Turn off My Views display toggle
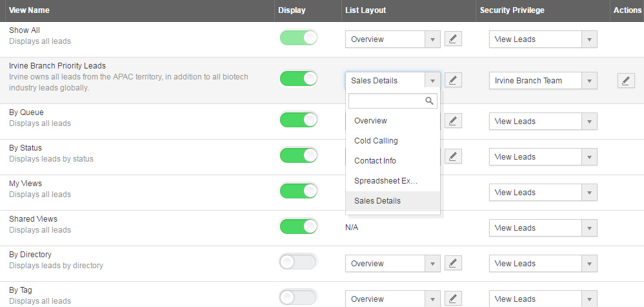The height and width of the screenshot is (307, 644). tap(299, 191)
